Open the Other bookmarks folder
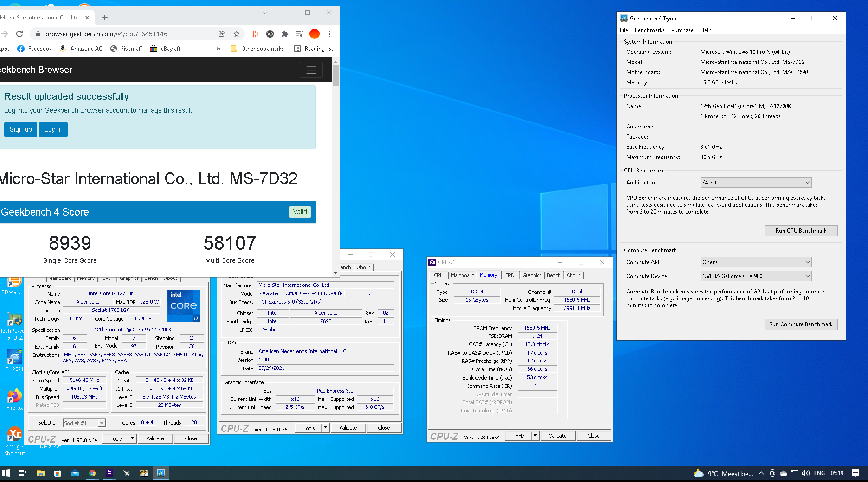Screen dimensions: 868x482 pyautogui.click(x=257, y=49)
